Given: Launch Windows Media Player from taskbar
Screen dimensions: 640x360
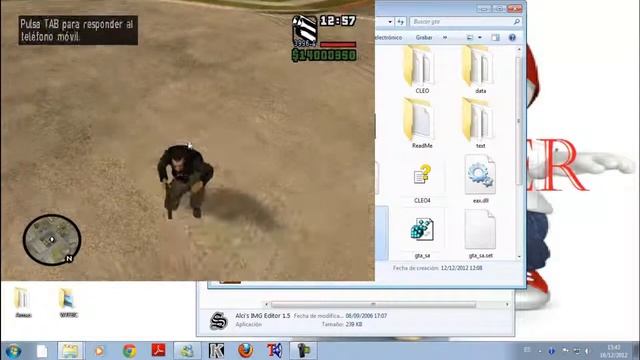Looking at the screenshot, I should (x=99, y=351).
